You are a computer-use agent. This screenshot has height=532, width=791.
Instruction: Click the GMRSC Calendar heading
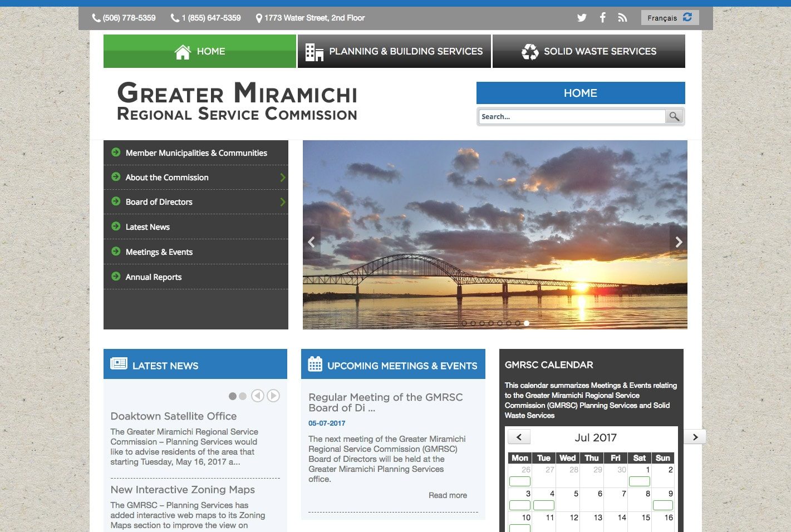coord(549,365)
